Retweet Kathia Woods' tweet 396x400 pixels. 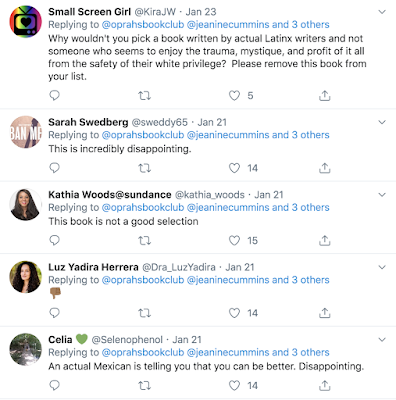click(144, 241)
